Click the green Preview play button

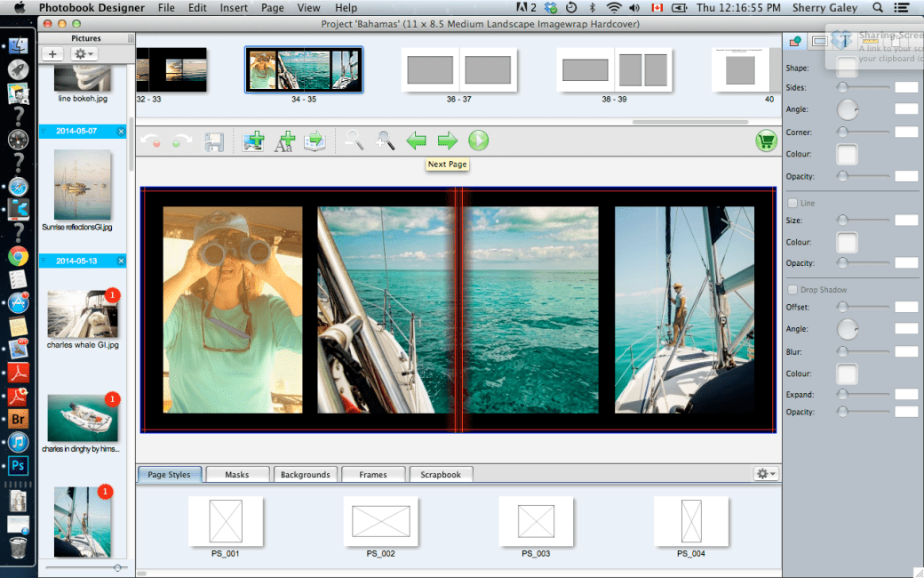pyautogui.click(x=479, y=140)
